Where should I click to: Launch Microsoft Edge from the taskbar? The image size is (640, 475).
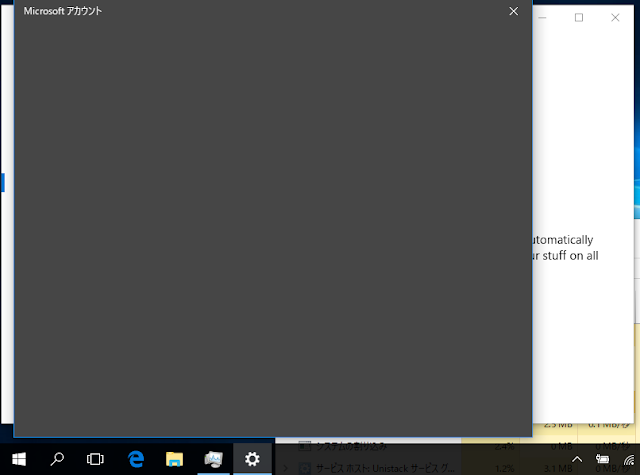[136, 459]
